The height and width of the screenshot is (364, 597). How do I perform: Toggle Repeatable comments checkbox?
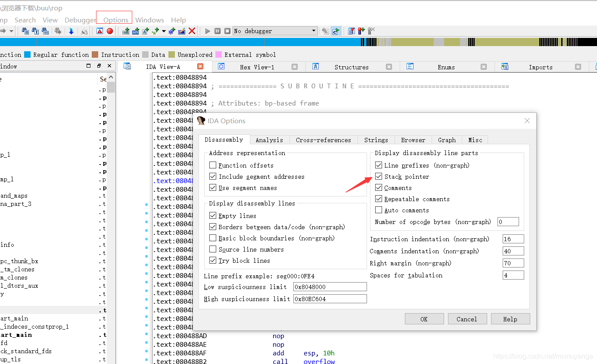(x=379, y=199)
